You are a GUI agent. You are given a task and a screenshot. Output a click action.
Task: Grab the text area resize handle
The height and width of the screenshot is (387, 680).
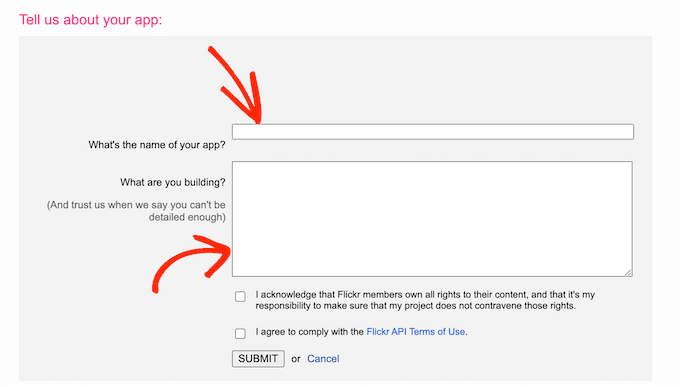click(x=628, y=272)
